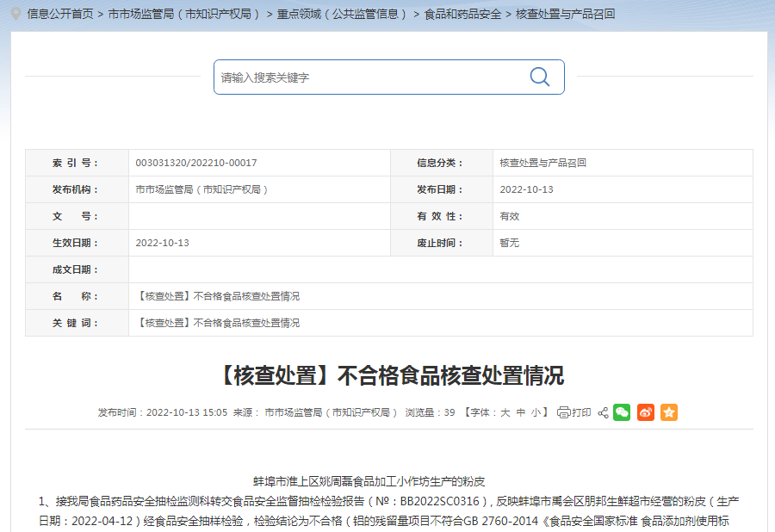
Task: Click 来源 source text in article meta
Action: coord(315,412)
